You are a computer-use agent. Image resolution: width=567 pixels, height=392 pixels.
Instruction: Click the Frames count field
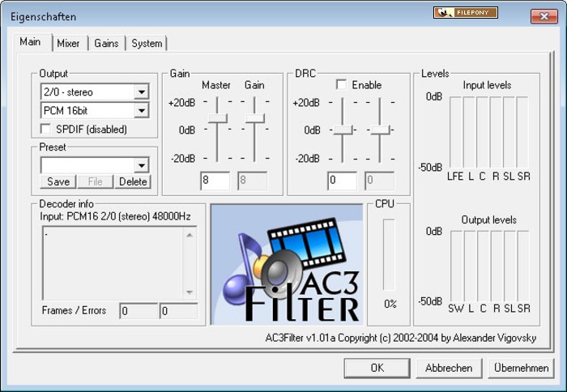[139, 311]
